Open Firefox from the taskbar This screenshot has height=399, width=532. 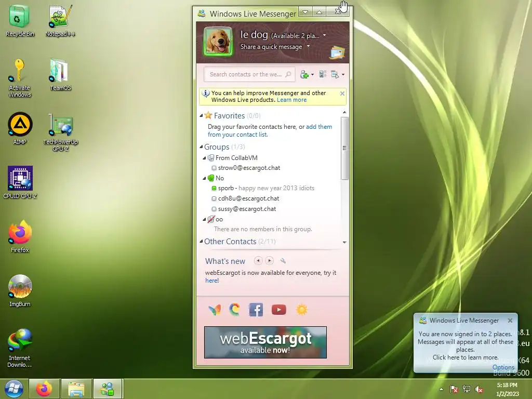[x=44, y=389]
